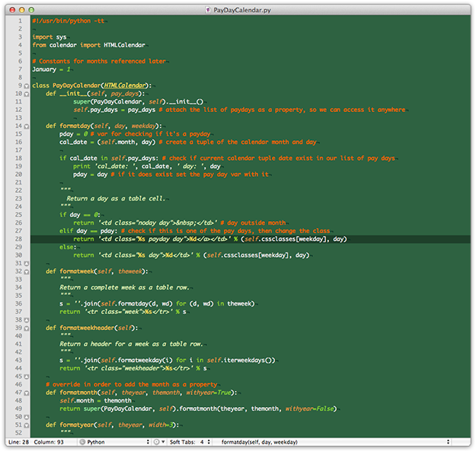Click the Column: 93 indicator in status bar
The width and height of the screenshot is (476, 452).
point(49,442)
